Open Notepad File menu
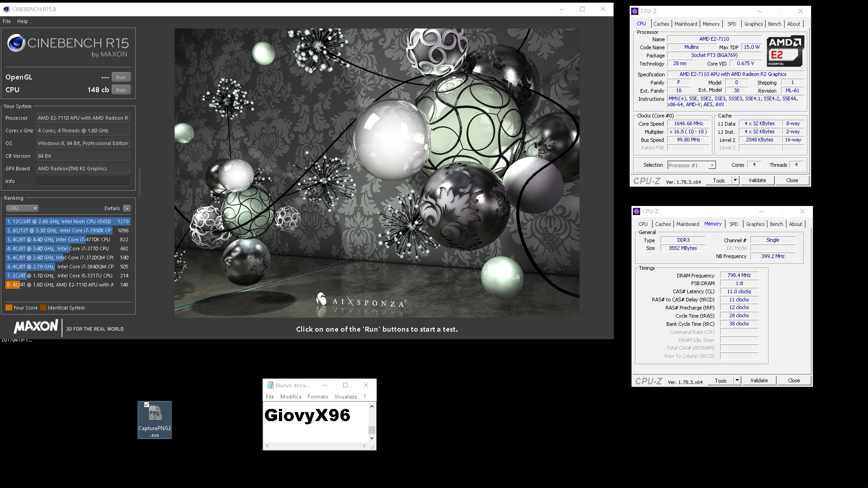Image resolution: width=868 pixels, height=488 pixels. tap(270, 397)
